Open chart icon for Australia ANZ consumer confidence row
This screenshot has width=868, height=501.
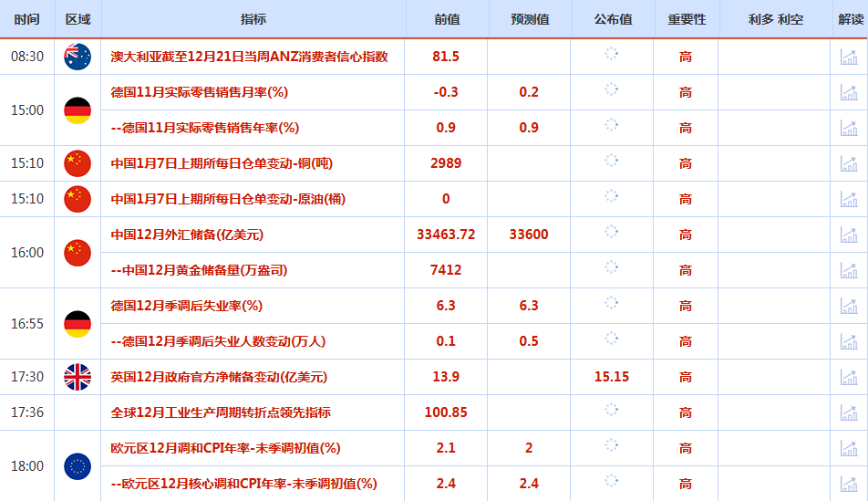[x=849, y=57]
